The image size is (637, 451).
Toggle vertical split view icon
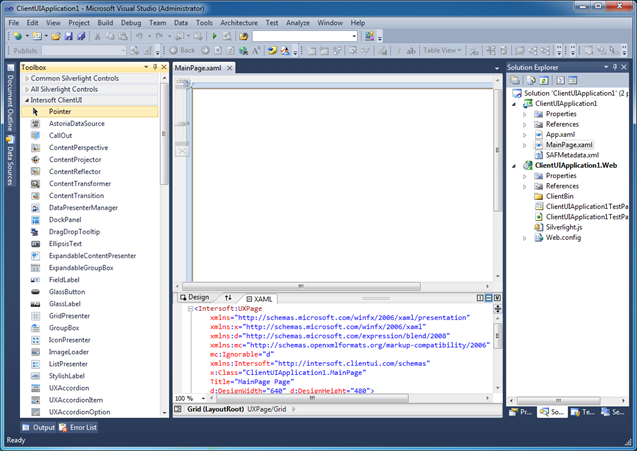[480, 298]
